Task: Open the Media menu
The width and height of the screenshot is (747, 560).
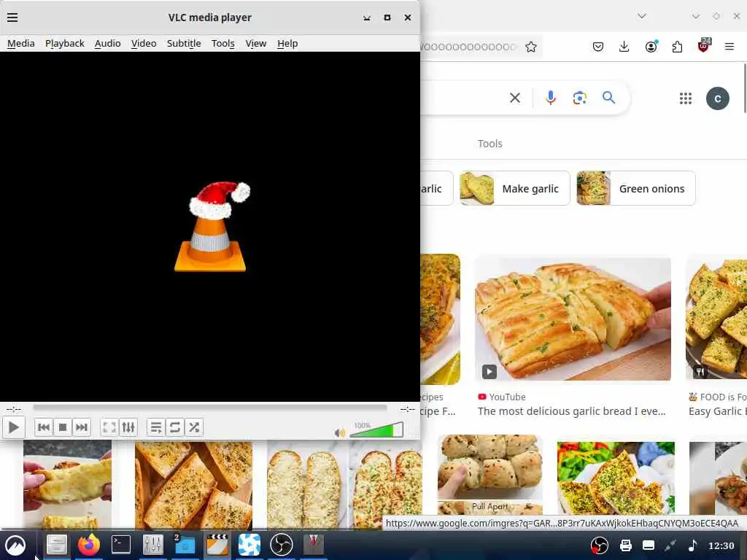Action: [21, 43]
